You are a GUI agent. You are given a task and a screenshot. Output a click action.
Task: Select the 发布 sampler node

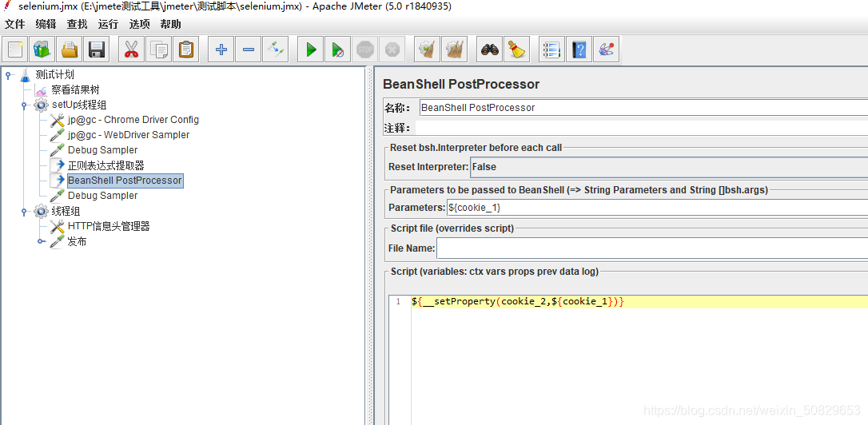(77, 242)
